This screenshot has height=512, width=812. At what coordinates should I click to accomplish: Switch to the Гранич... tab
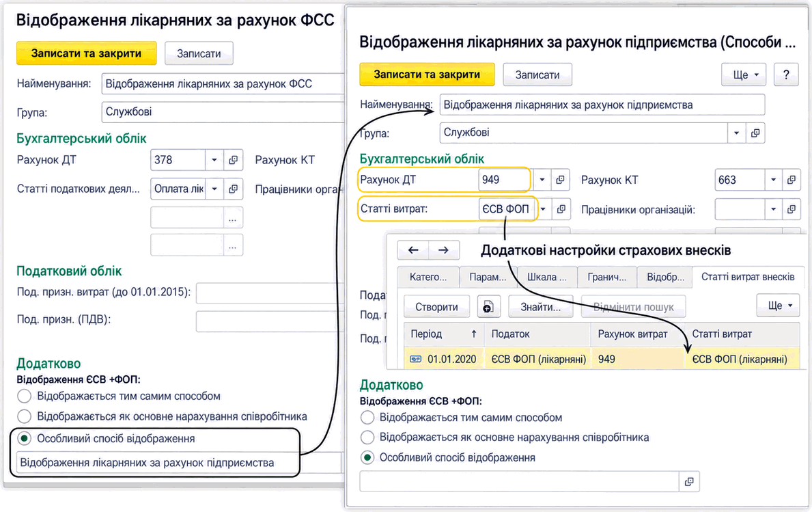(607, 278)
